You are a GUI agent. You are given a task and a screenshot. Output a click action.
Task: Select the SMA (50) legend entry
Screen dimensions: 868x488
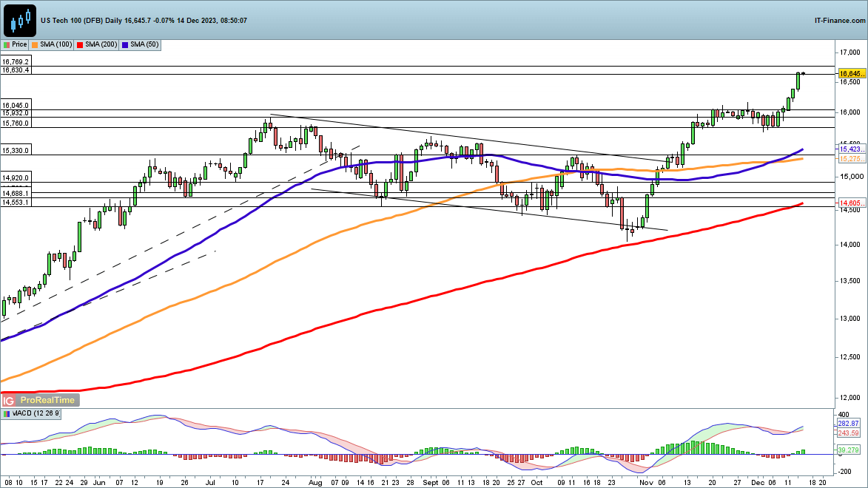pyautogui.click(x=141, y=44)
